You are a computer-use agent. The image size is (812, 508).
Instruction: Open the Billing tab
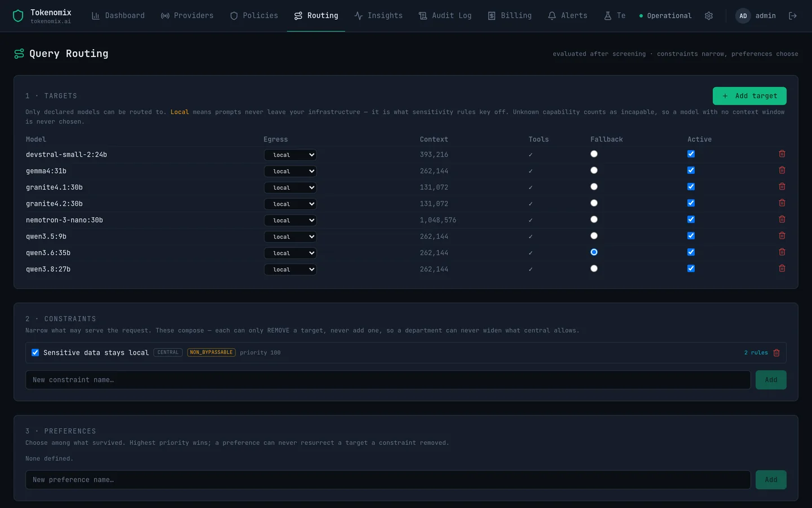510,16
